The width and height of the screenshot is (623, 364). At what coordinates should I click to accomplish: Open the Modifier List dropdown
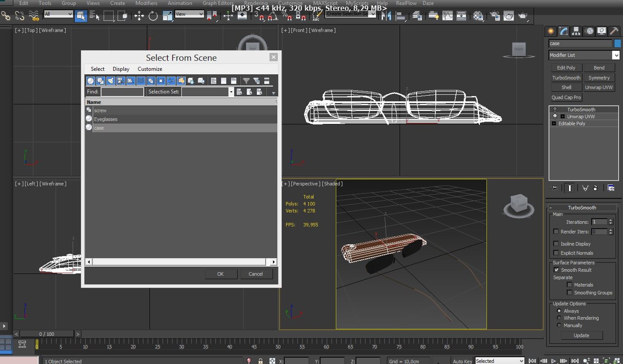click(616, 55)
